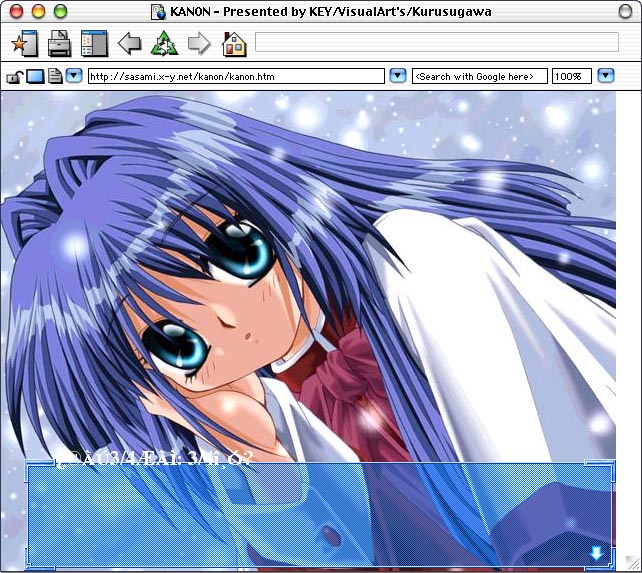Viewport: 642px width, 573px height.
Task: Go back with the left arrow
Action: pos(130,43)
